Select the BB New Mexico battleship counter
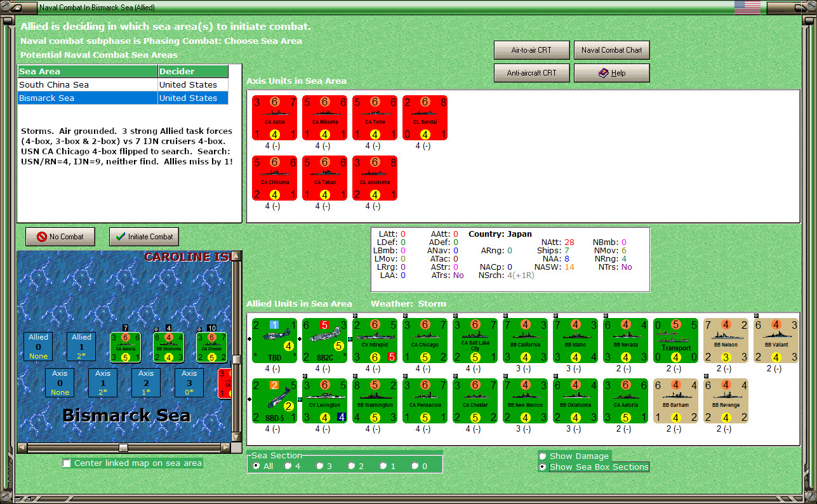This screenshot has width=817, height=504. [525, 401]
